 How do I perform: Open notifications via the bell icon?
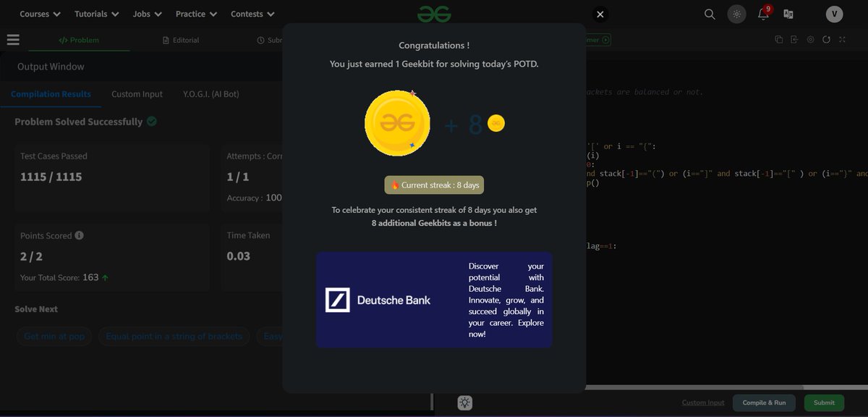[762, 14]
